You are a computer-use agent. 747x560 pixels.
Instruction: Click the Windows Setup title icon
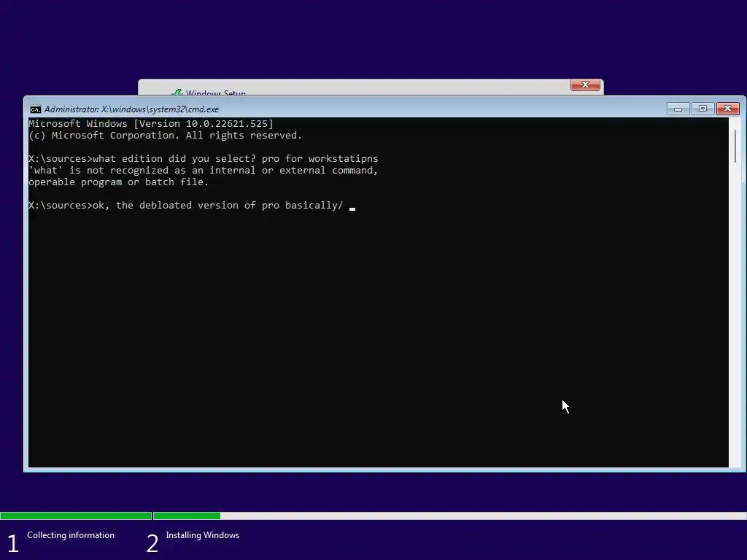point(177,93)
